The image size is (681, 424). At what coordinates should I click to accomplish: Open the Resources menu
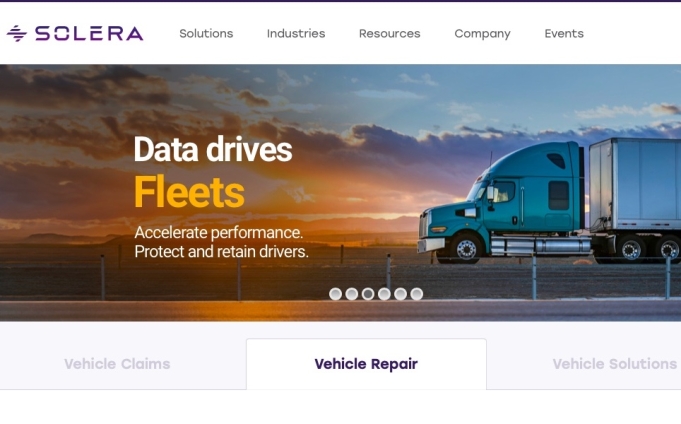(x=390, y=33)
